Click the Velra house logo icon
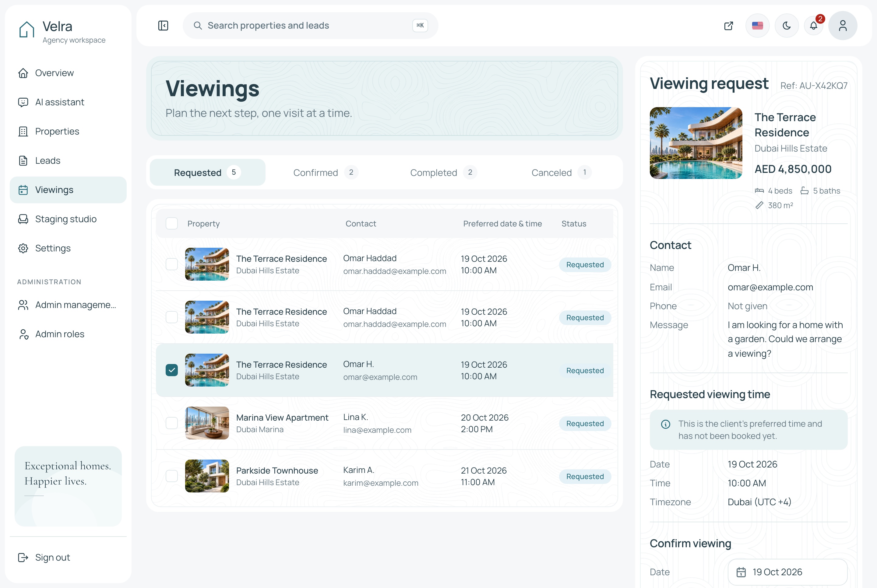The image size is (877, 588). tap(26, 29)
